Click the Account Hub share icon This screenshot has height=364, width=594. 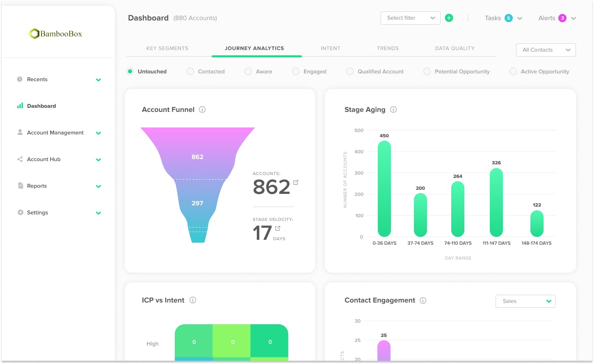(20, 159)
